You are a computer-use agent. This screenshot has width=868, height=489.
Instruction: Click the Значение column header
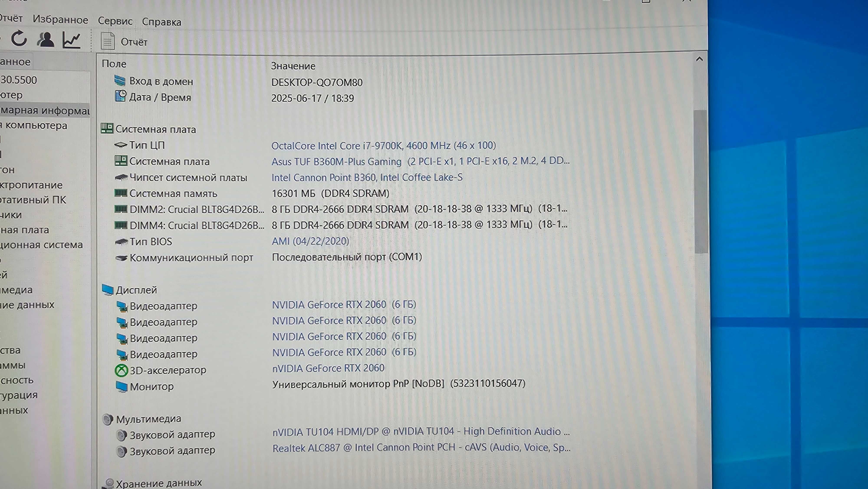[293, 66]
